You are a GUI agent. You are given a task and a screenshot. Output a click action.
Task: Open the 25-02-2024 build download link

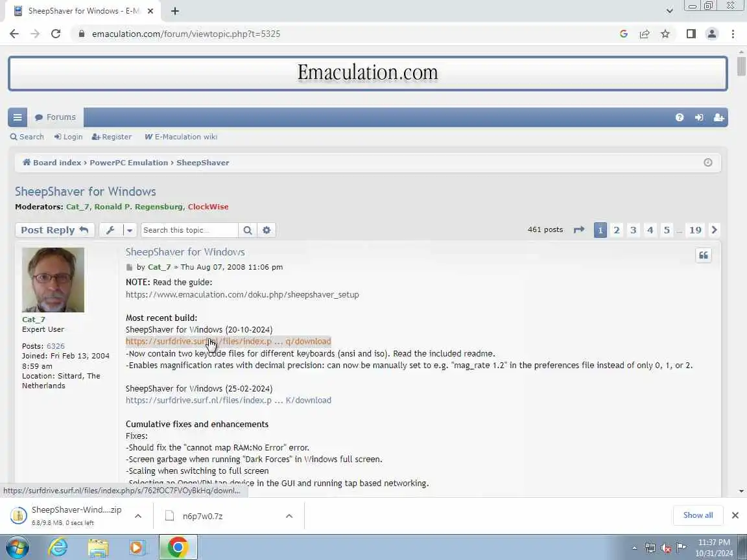[228, 401]
